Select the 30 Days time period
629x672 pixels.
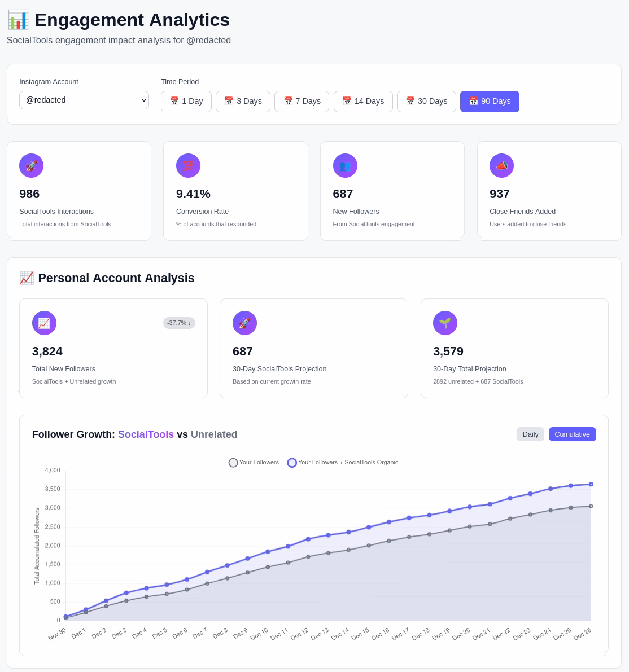click(x=426, y=102)
